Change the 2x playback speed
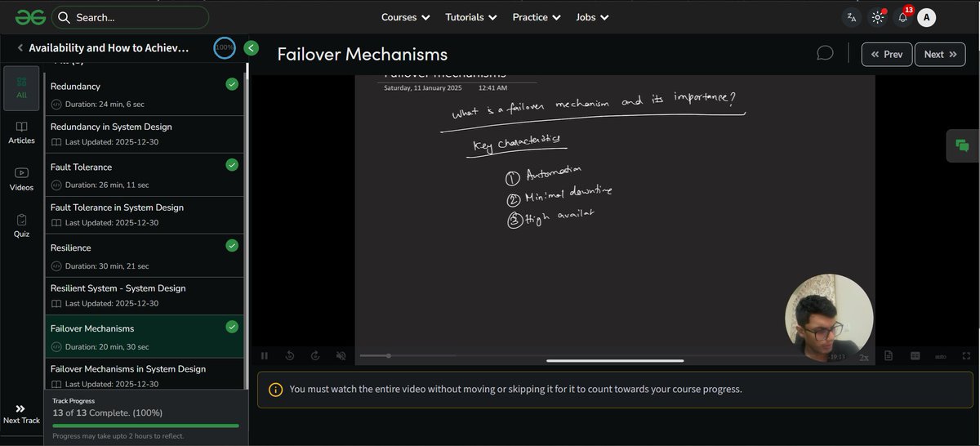 click(864, 357)
